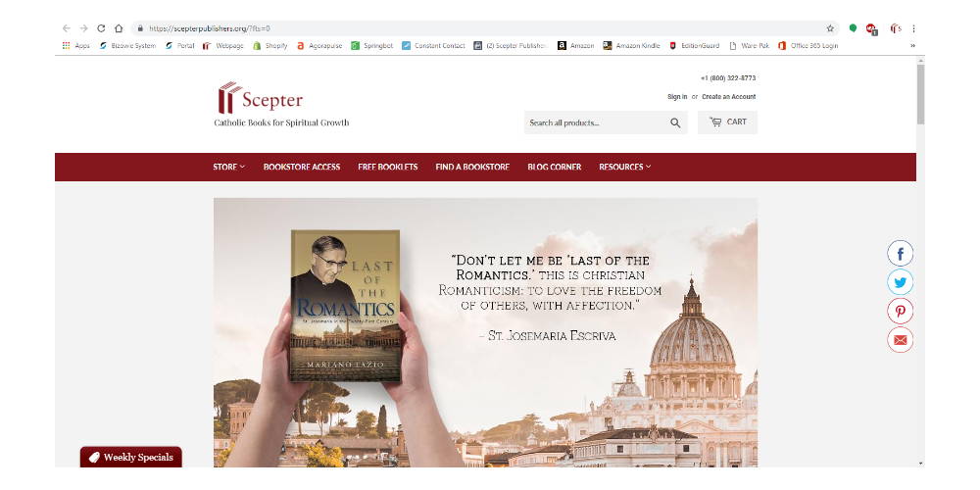Share page via Facebook icon
Image resolution: width=980 pixels, height=490 pixels.
click(x=900, y=254)
